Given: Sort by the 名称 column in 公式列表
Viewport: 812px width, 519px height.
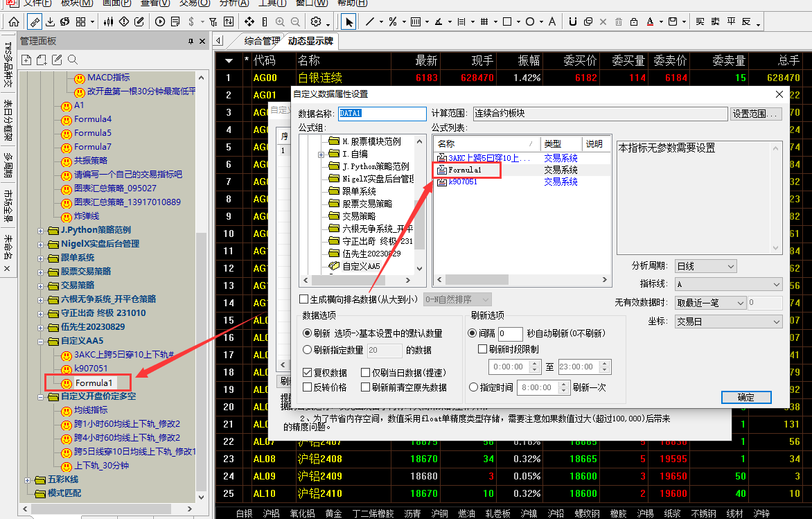Looking at the screenshot, I should tap(486, 144).
